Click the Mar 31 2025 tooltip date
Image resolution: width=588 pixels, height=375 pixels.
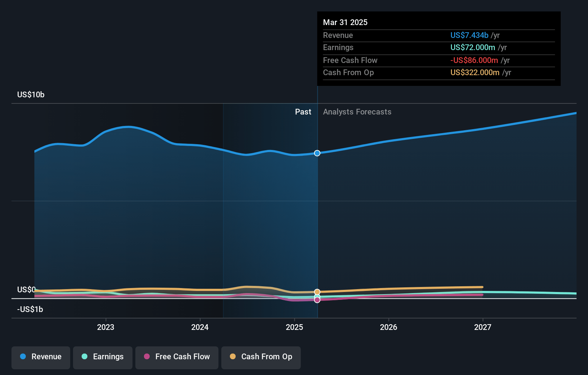345,23
